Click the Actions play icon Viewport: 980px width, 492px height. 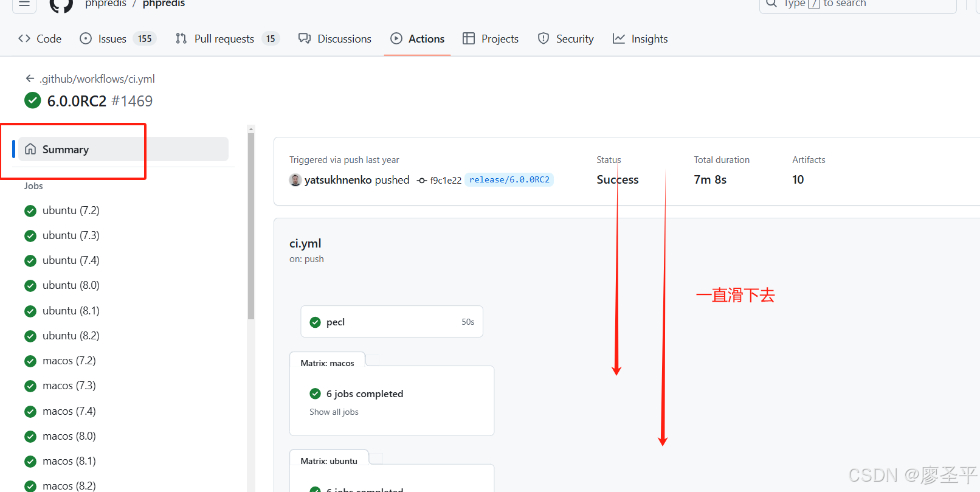click(396, 38)
